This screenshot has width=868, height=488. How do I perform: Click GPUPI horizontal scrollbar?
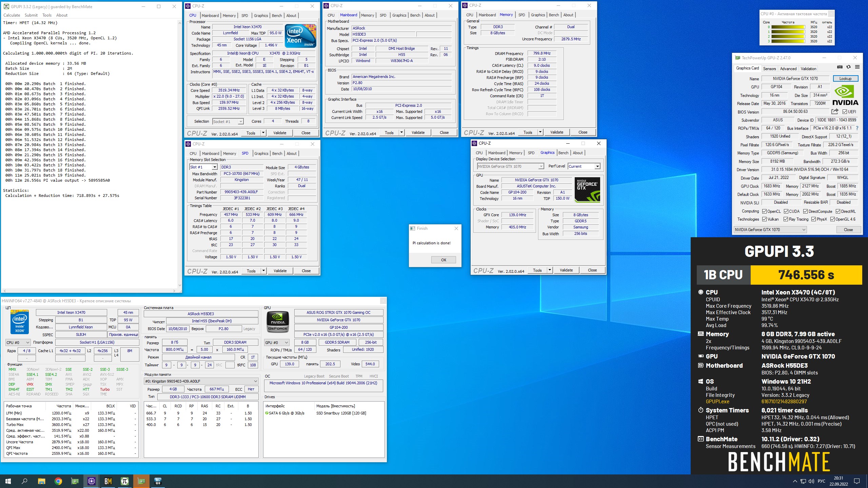[90, 291]
